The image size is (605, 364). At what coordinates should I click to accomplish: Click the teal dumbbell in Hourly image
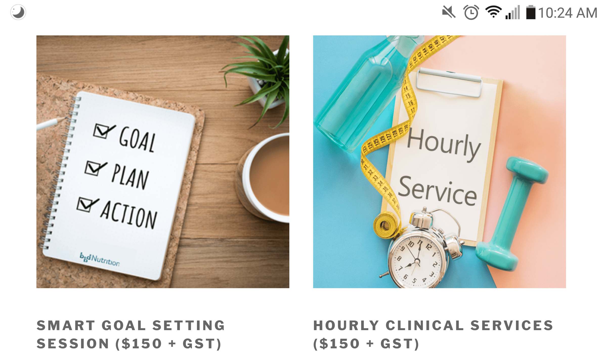pos(512,214)
